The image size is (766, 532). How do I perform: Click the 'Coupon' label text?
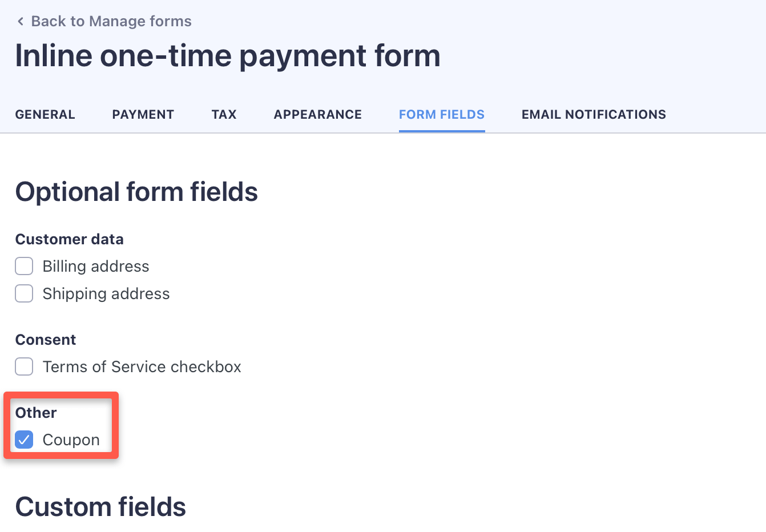click(71, 440)
